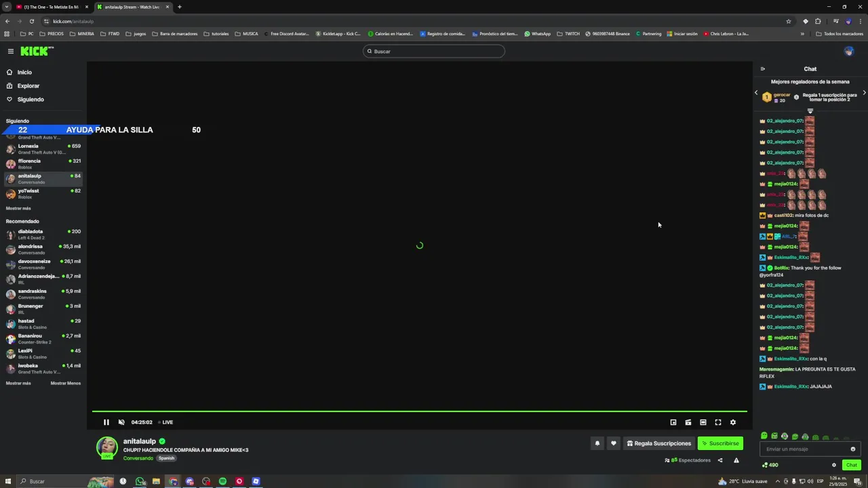Enter fullscreen video mode

[718, 422]
